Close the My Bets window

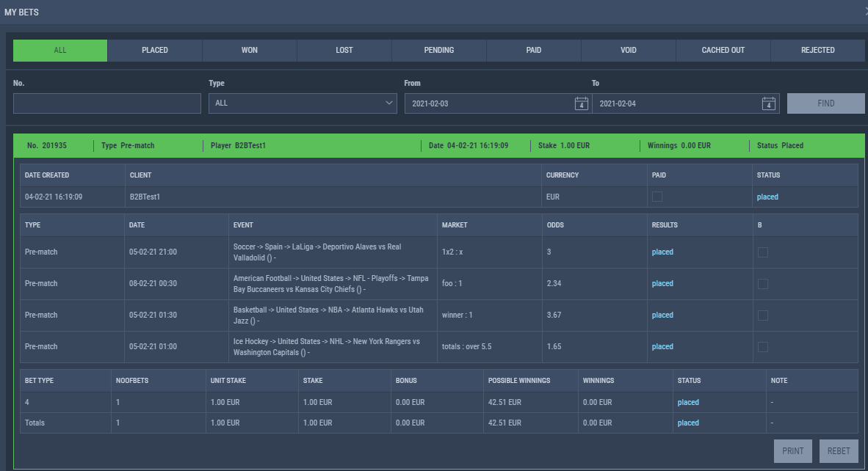coord(865,12)
